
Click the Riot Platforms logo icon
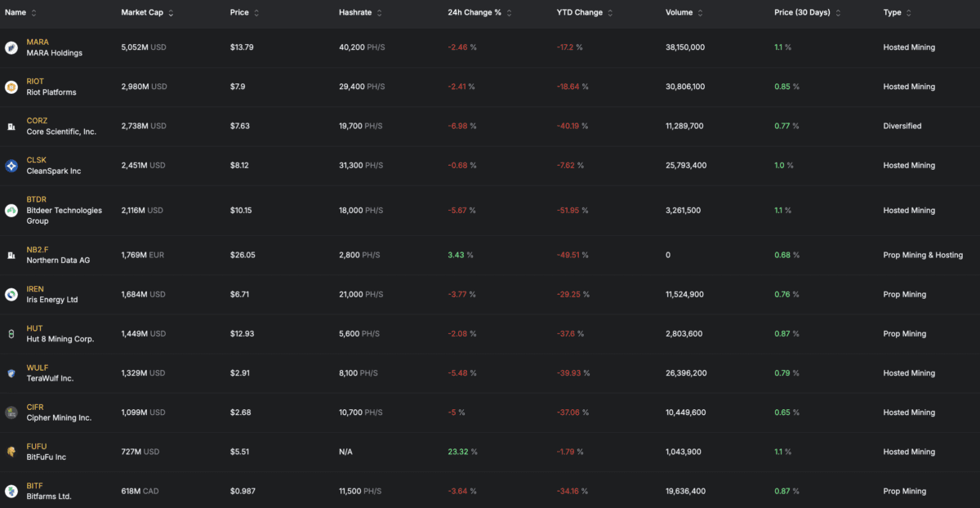[11, 87]
